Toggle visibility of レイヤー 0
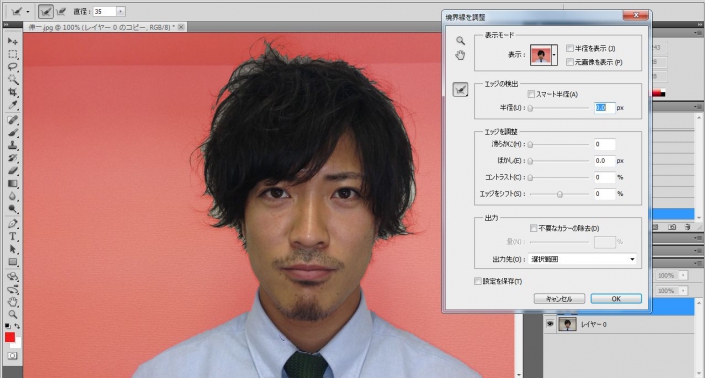 point(549,324)
